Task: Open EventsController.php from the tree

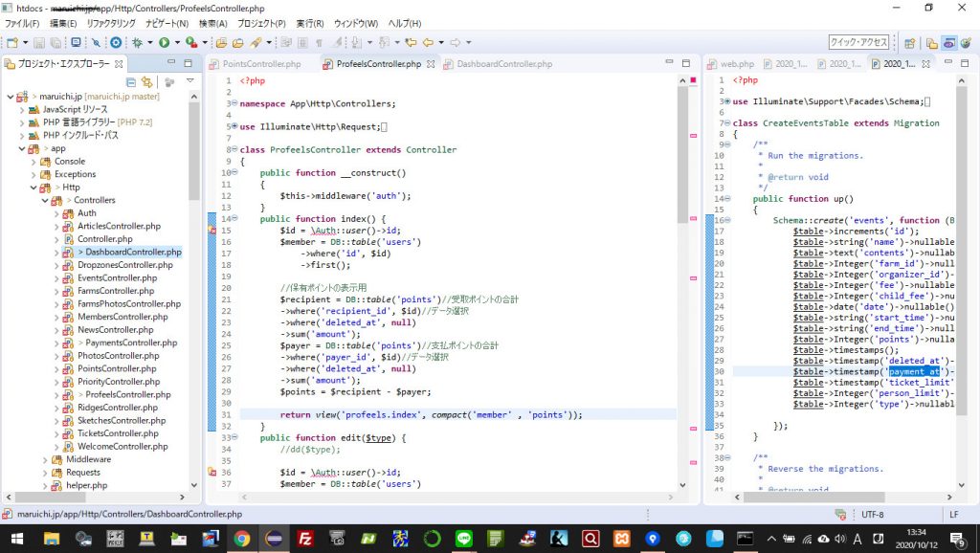Action: (x=115, y=277)
